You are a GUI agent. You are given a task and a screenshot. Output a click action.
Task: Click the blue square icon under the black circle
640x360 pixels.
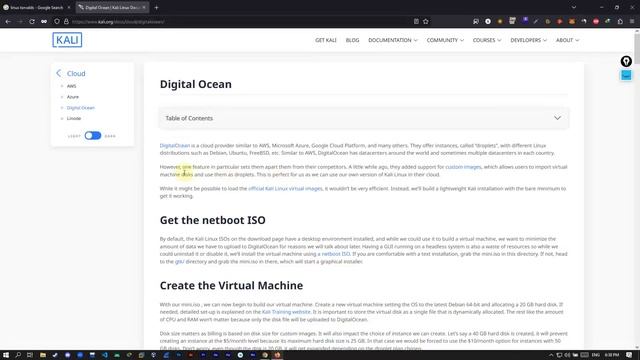point(626,75)
